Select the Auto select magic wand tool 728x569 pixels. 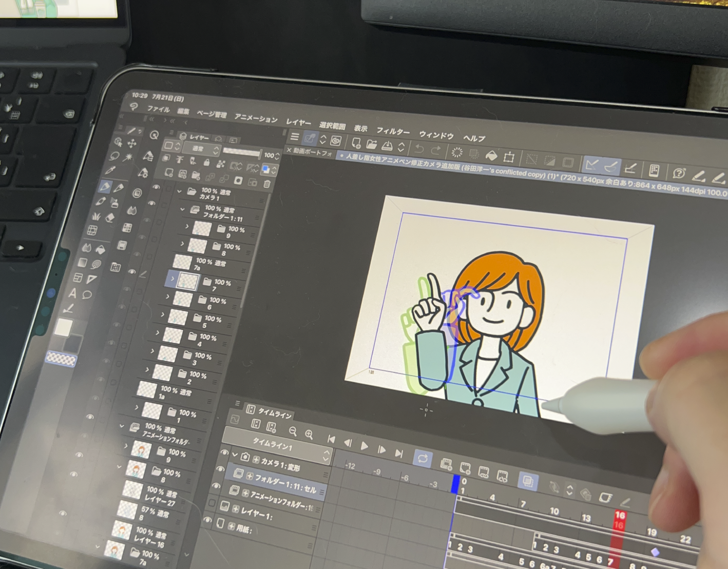pyautogui.click(x=128, y=156)
